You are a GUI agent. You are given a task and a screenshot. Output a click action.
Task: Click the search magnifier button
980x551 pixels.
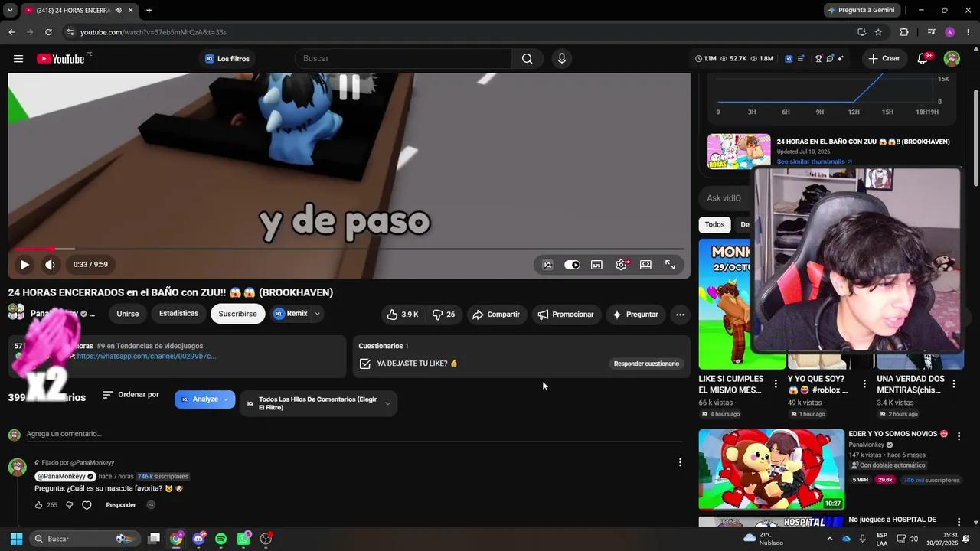(x=527, y=59)
